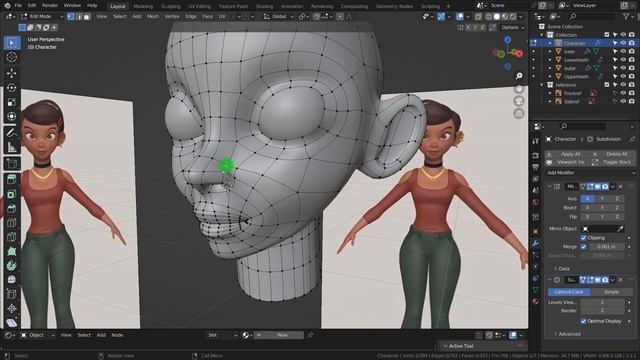
Task: Click the blue Z axis navigation gizmo
Action: pyautogui.click(x=507, y=40)
